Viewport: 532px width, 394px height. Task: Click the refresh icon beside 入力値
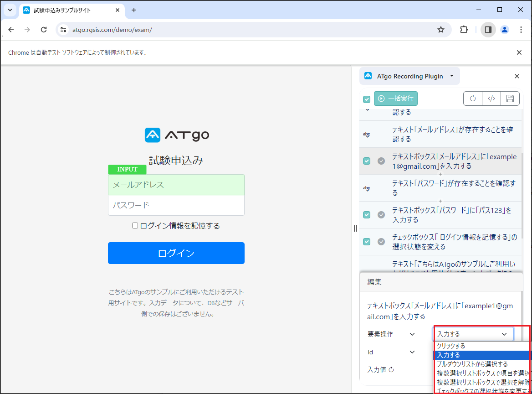click(x=390, y=369)
